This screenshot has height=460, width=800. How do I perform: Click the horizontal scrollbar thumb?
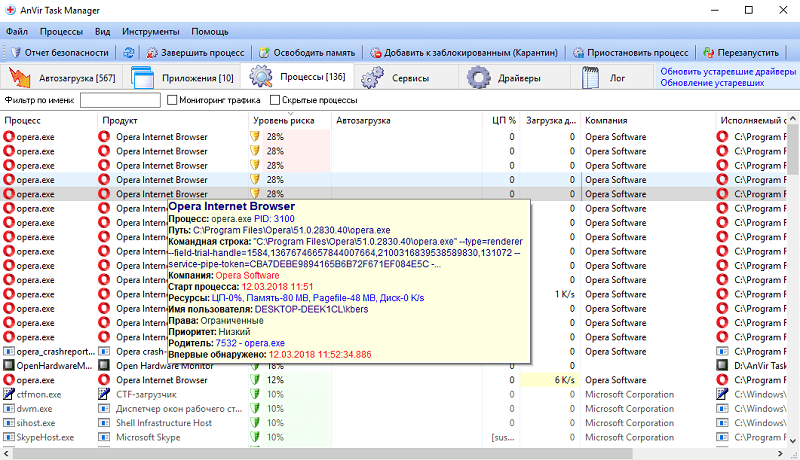pos(323,453)
